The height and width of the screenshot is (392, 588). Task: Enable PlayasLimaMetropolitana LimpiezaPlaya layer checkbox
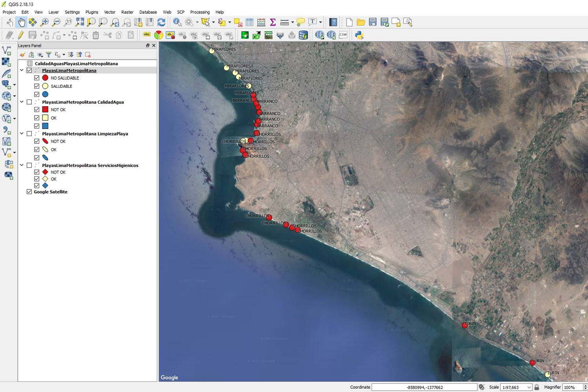(29, 134)
